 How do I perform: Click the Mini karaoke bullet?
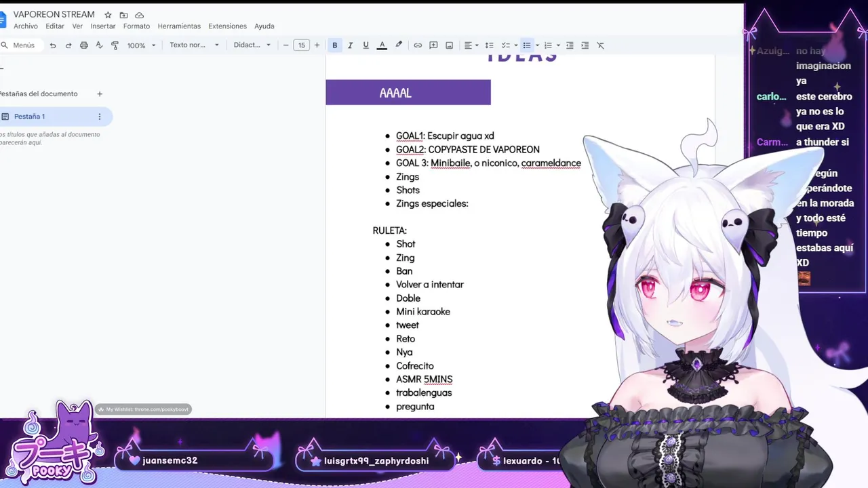[x=423, y=312]
